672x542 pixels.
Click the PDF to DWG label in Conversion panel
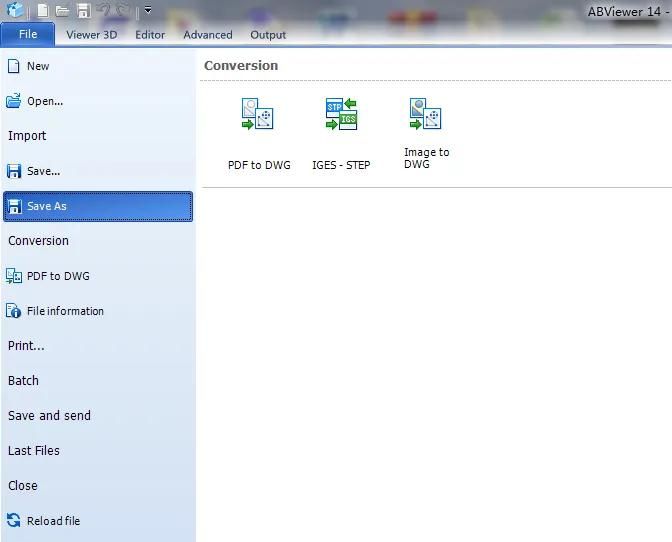point(259,165)
